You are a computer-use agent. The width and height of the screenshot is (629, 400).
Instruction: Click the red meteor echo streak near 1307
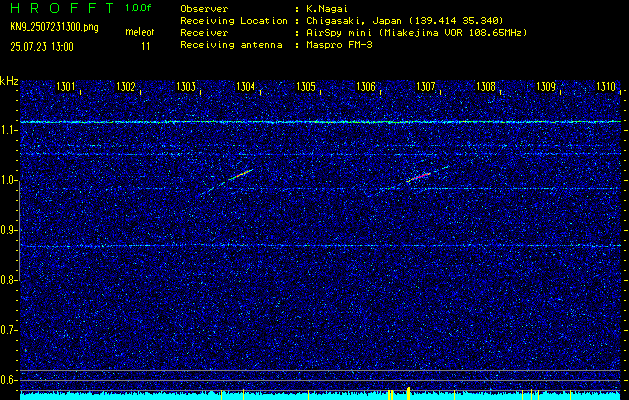tap(418, 177)
